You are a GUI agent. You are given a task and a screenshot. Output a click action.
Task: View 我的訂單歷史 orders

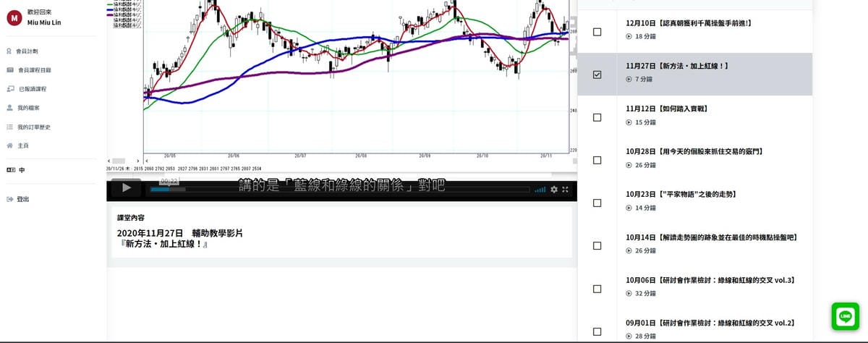[33, 127]
